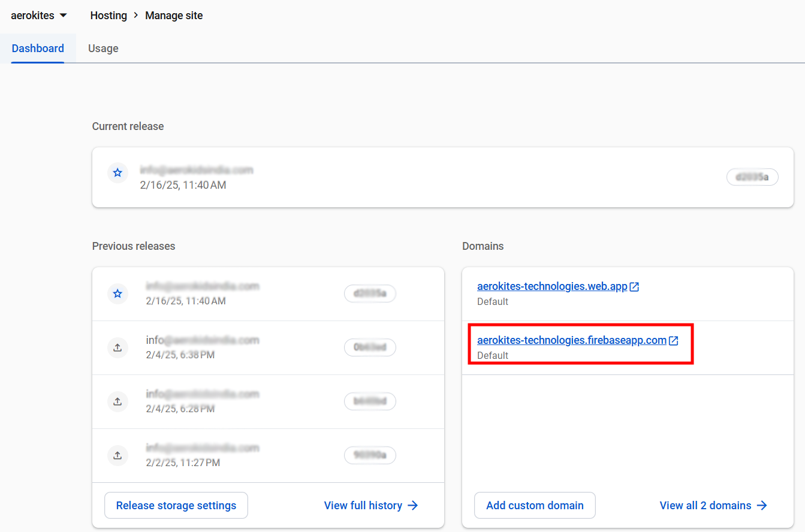Image resolution: width=805 pixels, height=532 pixels.
Task: Open the aerokites project dropdown
Action: click(x=38, y=16)
